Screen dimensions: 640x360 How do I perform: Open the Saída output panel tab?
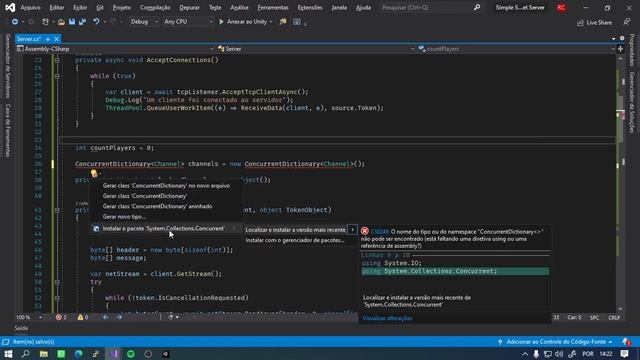[21, 328]
